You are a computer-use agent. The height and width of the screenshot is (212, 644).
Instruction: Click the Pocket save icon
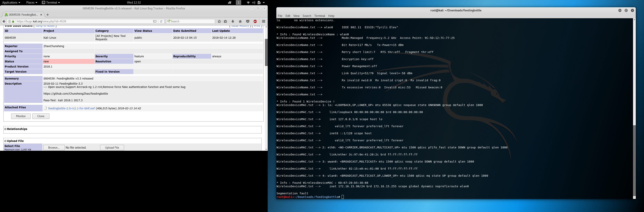pyautogui.click(x=248, y=21)
